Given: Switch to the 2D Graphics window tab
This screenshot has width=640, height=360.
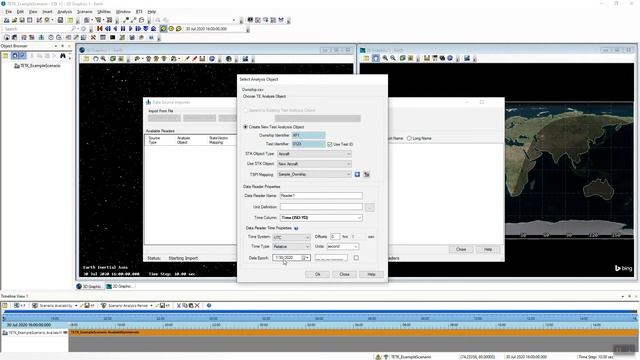Looking at the screenshot, I should click(x=119, y=287).
